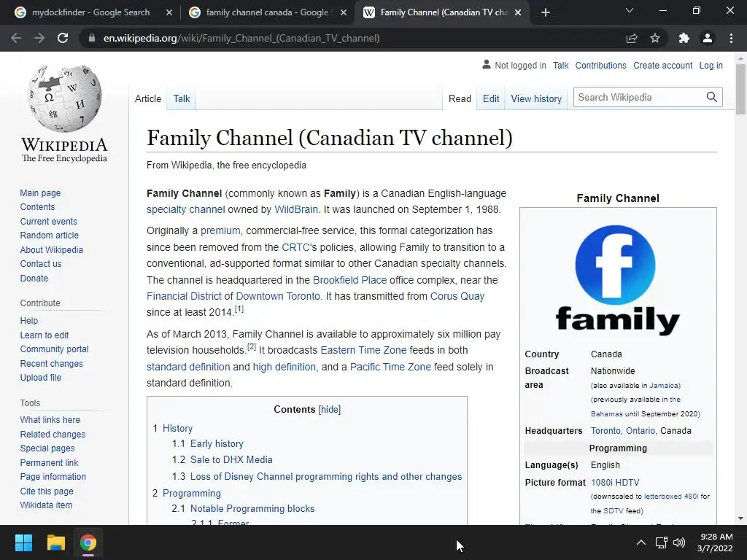Viewport: 747px width, 560px height.
Task: Go back with the browser back arrow
Action: pyautogui.click(x=16, y=38)
